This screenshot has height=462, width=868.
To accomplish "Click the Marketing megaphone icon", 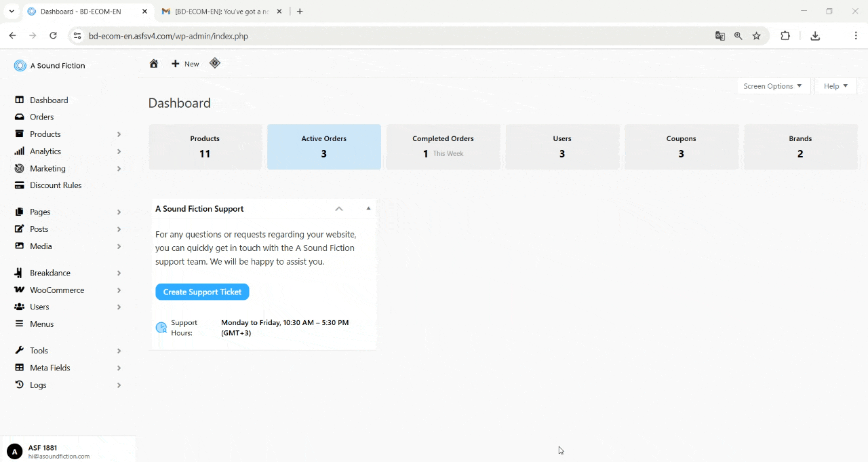I will pyautogui.click(x=19, y=168).
